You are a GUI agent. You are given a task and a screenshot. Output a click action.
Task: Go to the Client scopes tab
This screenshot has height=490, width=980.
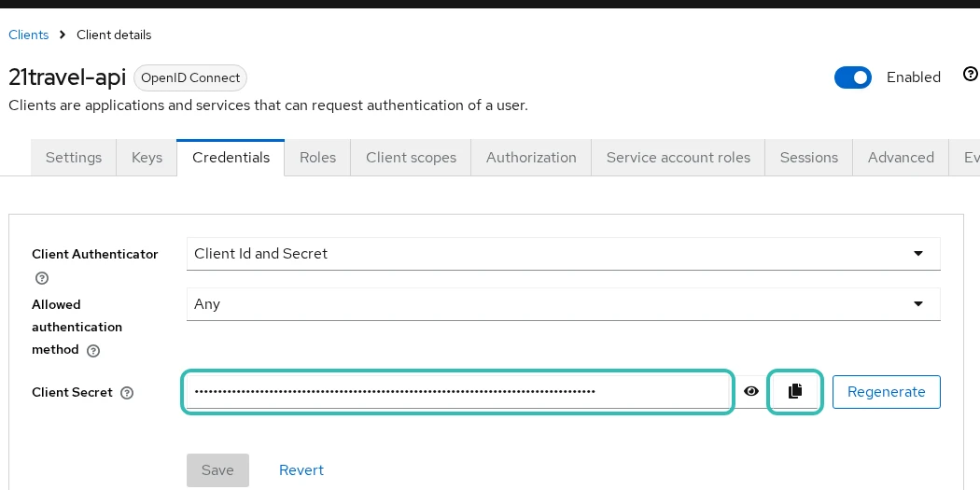pos(412,158)
